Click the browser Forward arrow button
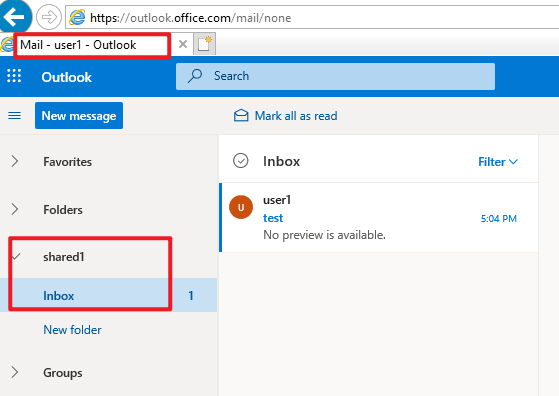 pos(49,17)
